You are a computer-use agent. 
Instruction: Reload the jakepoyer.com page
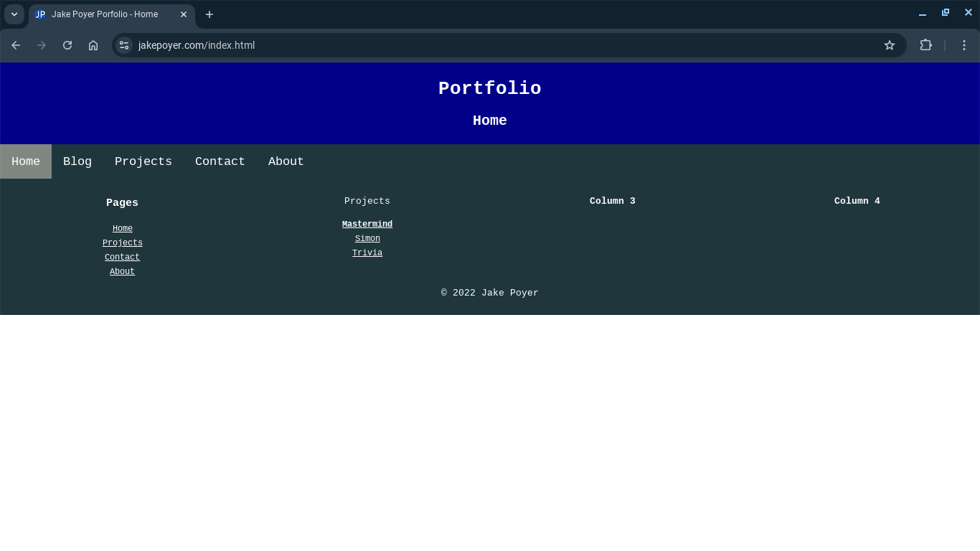[67, 45]
